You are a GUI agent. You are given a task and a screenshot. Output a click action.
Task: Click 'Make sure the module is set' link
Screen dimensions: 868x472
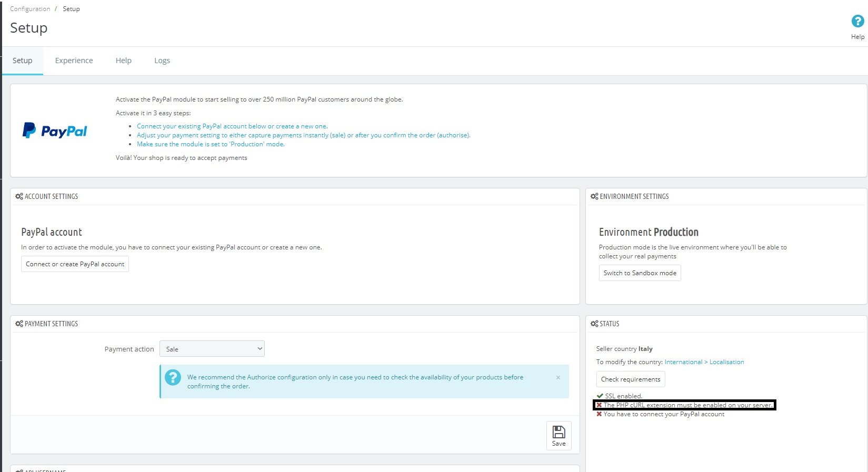(211, 144)
